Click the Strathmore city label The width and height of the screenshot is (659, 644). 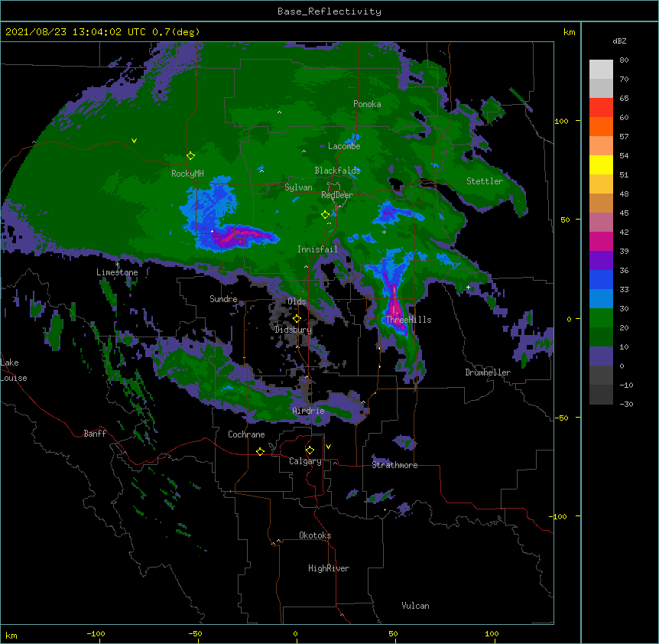pyautogui.click(x=394, y=465)
